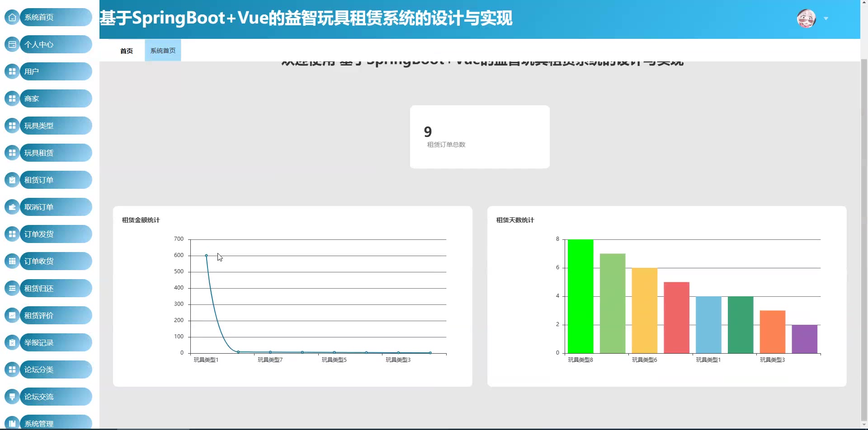The image size is (868, 430).
Task: Click the 玩具类型5 label on line chart
Action: click(x=334, y=360)
